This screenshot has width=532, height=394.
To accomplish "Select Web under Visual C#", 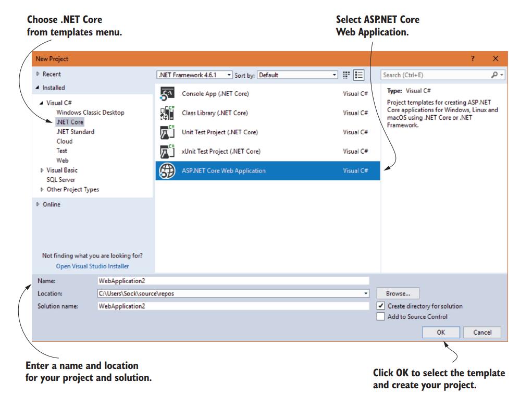I will pos(63,160).
